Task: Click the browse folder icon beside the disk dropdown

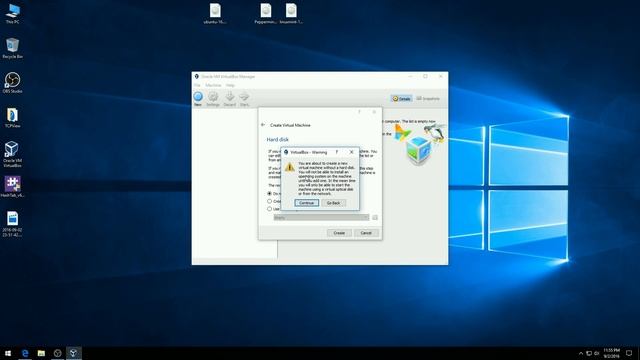Action: 375,218
